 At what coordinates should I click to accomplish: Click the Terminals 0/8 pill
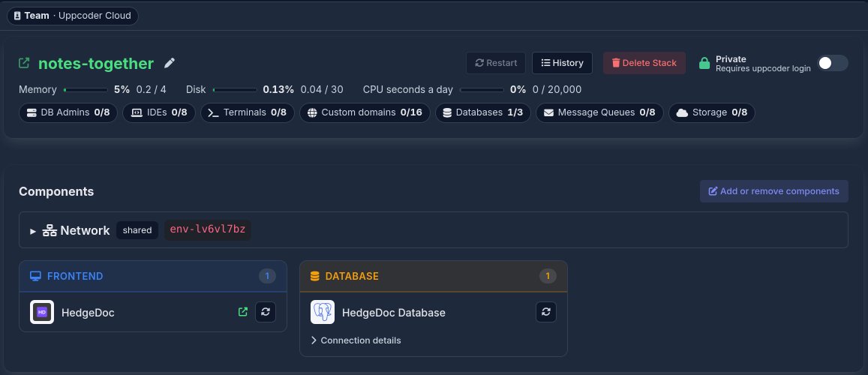[x=248, y=112]
